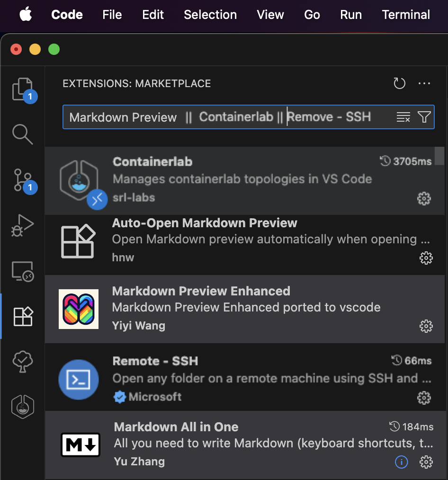Open Views and More Actions ellipsis menu
This screenshot has height=480, width=448.
pos(424,83)
